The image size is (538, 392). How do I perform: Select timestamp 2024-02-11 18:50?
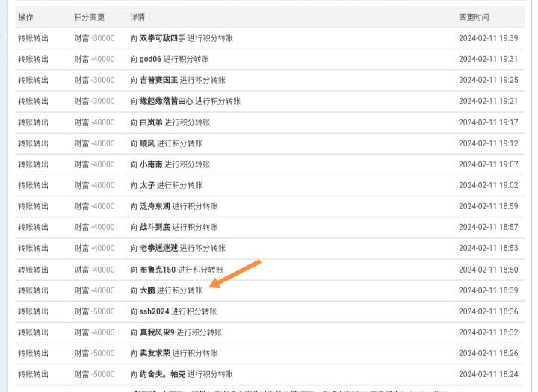[488, 270]
